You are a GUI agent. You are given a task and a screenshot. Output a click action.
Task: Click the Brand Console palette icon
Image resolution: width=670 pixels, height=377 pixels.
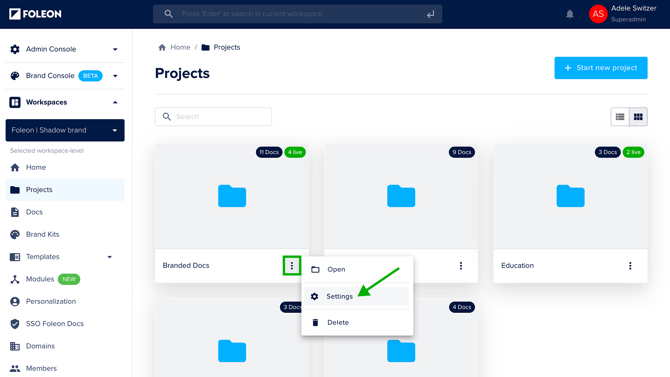point(15,76)
